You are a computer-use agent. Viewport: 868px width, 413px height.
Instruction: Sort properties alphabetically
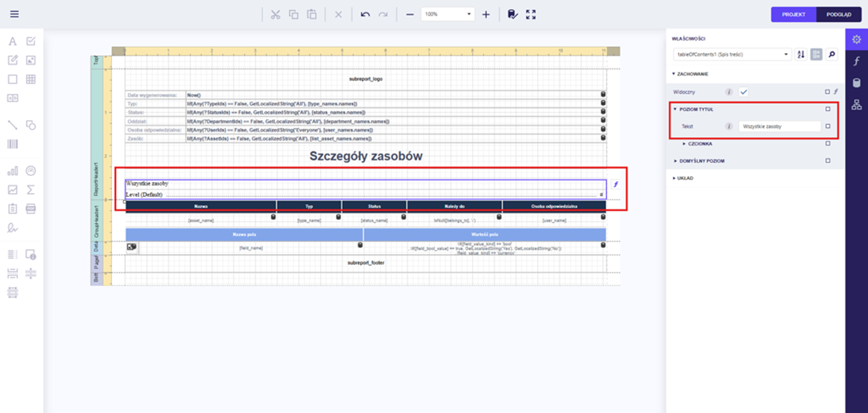pyautogui.click(x=801, y=54)
